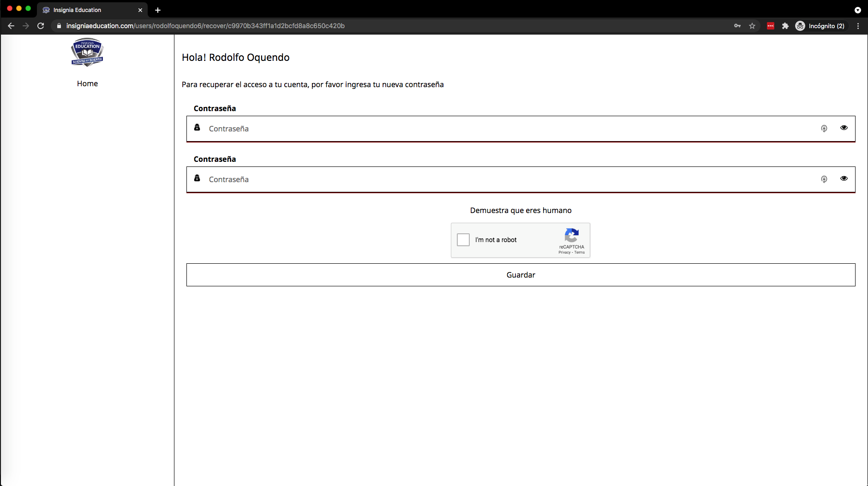This screenshot has width=868, height=486.
Task: Open the reCAPTCHA Privacy link
Action: coord(564,252)
